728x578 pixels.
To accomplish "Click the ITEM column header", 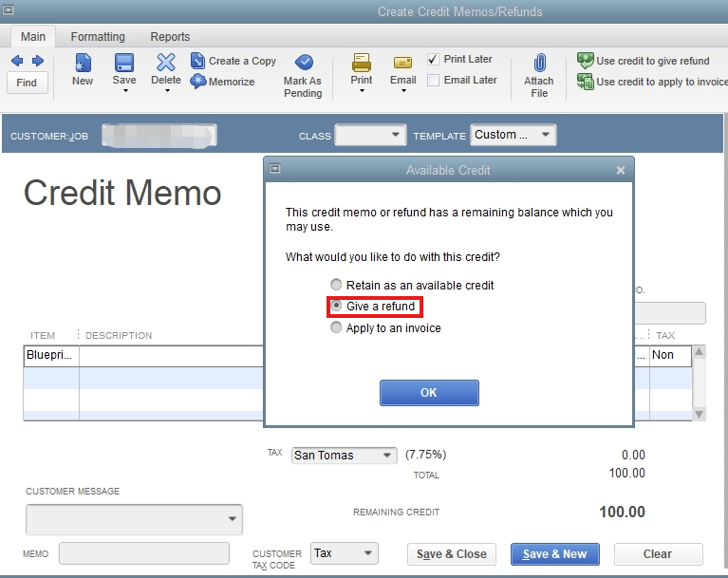I will (x=43, y=336).
